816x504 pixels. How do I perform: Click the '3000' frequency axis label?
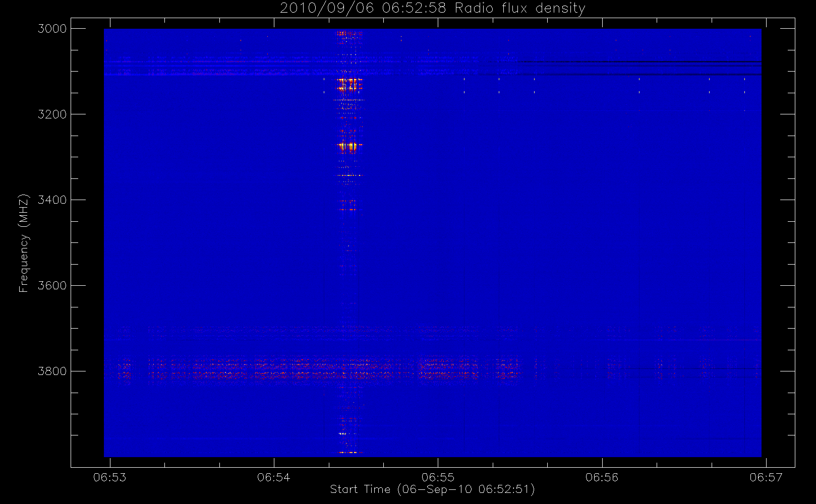pos(52,29)
